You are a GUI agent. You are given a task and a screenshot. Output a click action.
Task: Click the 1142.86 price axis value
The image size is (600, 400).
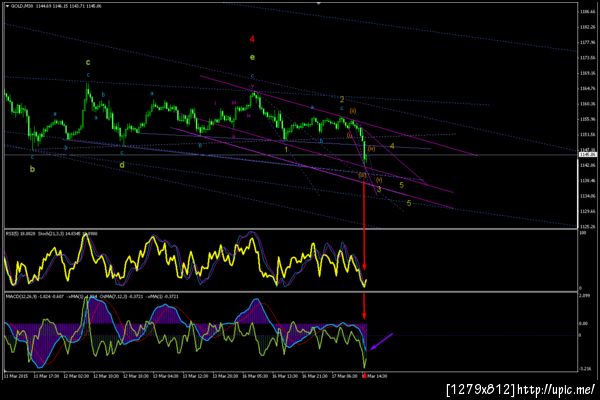589,165
